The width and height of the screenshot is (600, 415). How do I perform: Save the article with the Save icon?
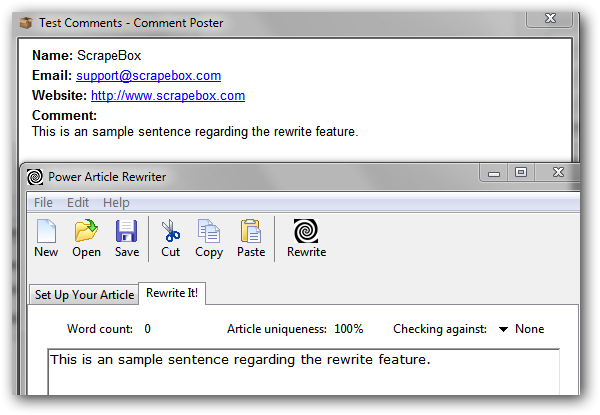[127, 238]
